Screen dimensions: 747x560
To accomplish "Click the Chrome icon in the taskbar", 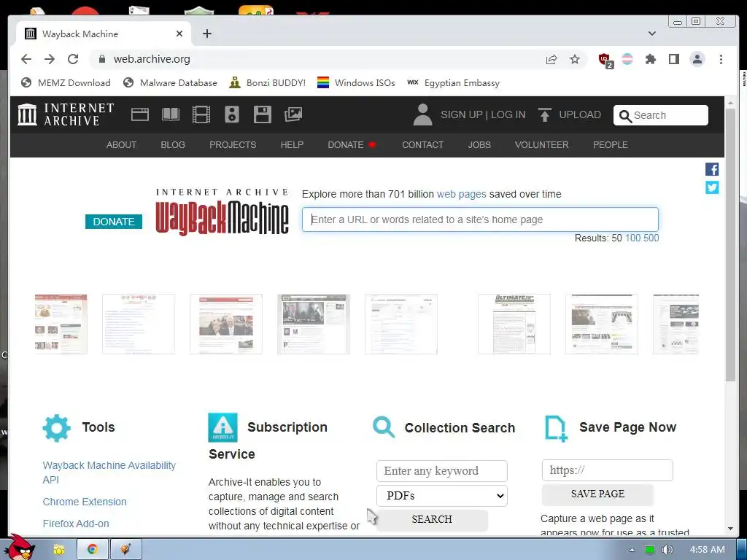I will tap(93, 549).
